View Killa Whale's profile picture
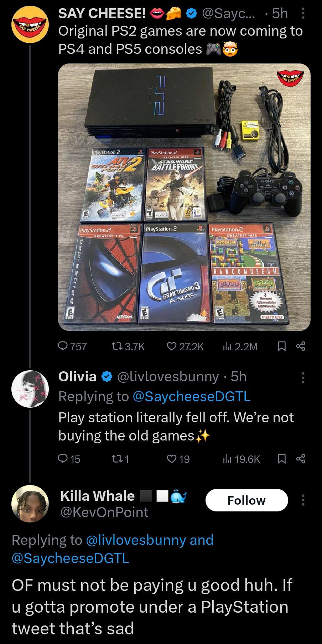The height and width of the screenshot is (644, 322). (30, 503)
